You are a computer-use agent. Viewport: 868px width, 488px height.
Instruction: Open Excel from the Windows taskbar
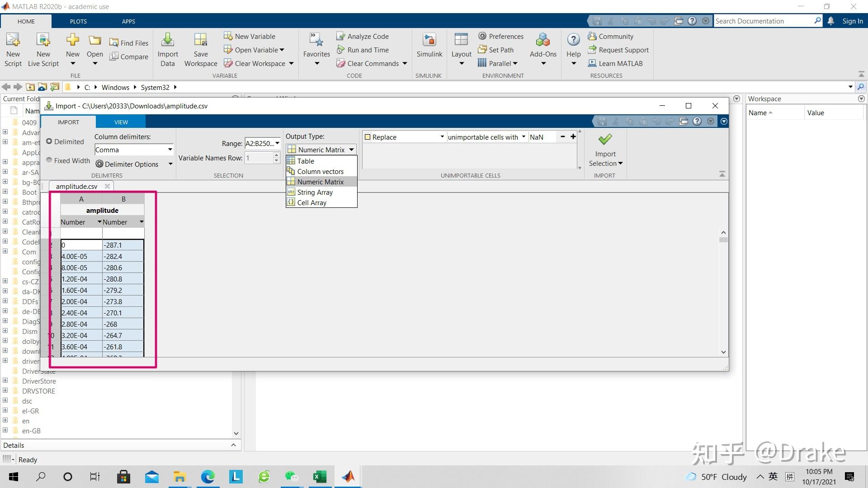click(320, 476)
